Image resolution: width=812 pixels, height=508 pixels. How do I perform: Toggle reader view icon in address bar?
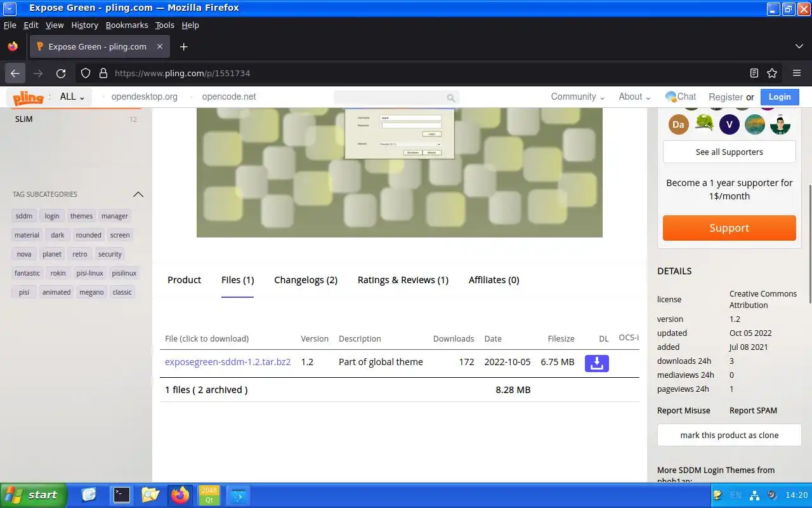click(x=754, y=73)
